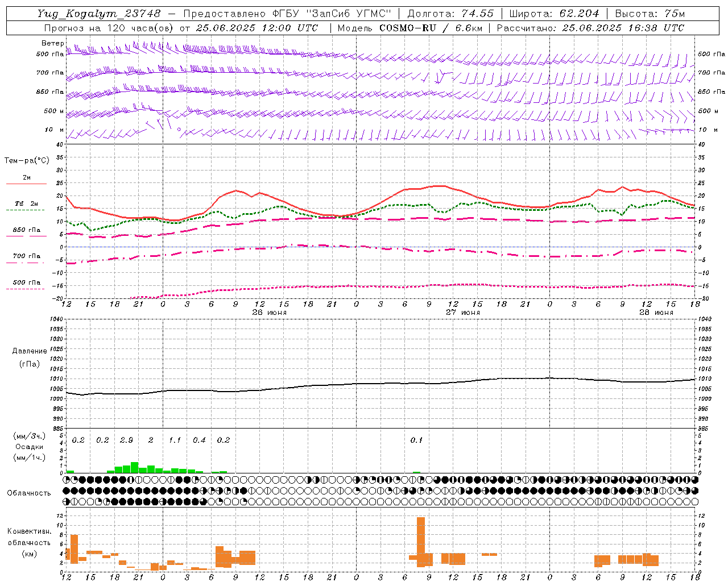This screenshot has width=728, height=582.
Task: Click the Облачность panel label
Action: [29, 493]
